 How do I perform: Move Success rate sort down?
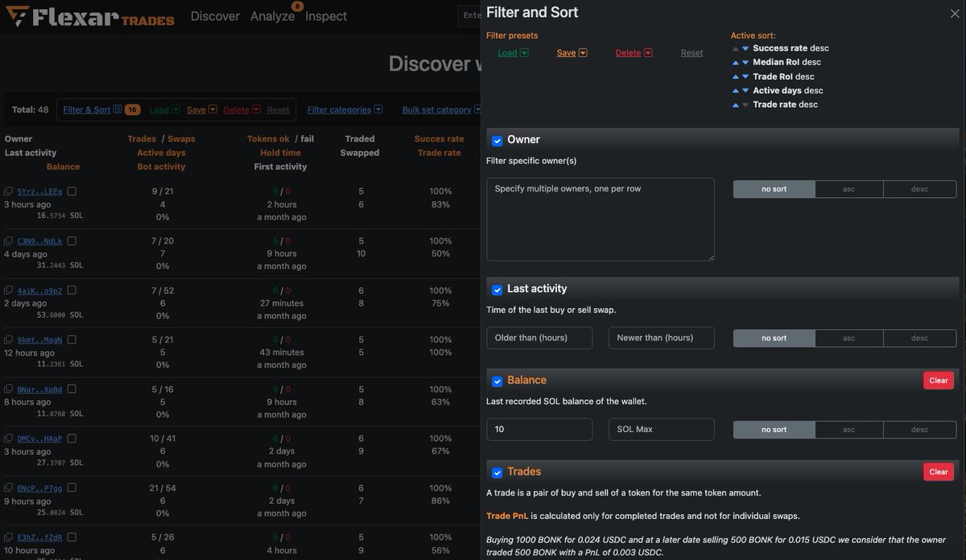[x=745, y=48]
